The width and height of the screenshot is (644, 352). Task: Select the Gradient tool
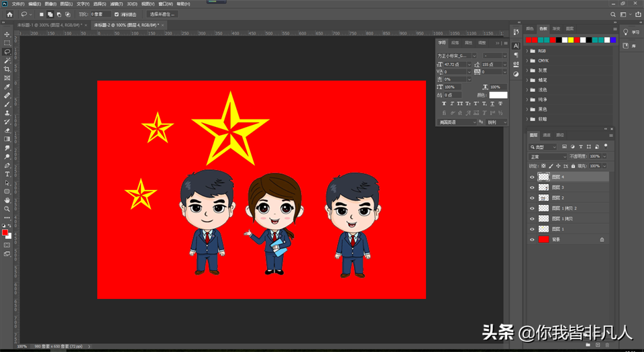click(7, 139)
